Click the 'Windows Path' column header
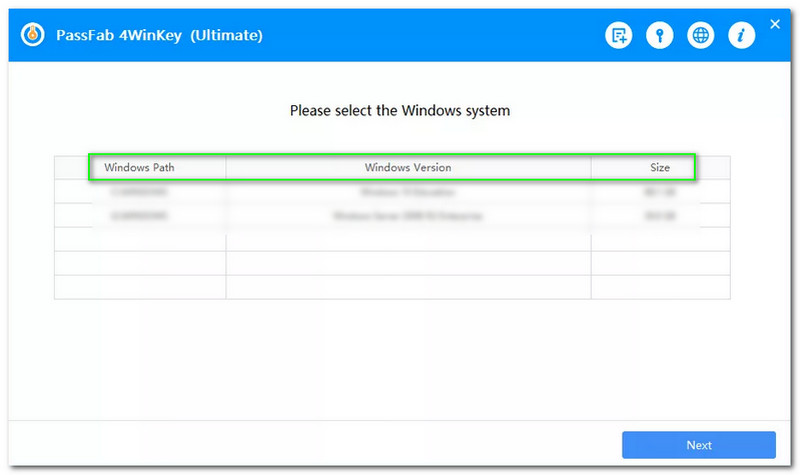800x475 pixels. point(139,167)
